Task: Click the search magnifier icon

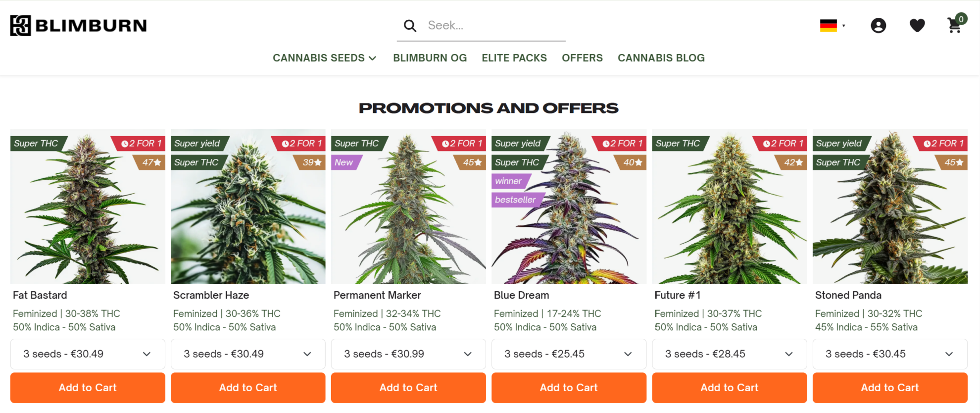Action: 410,26
